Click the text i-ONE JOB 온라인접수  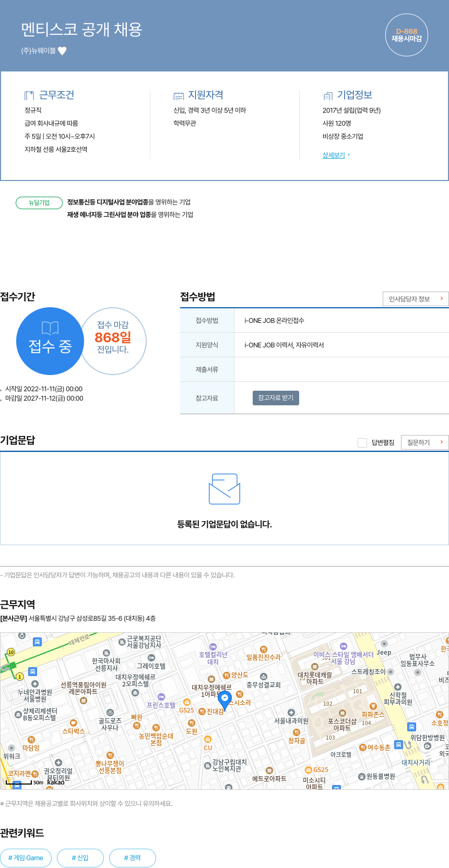tap(274, 320)
